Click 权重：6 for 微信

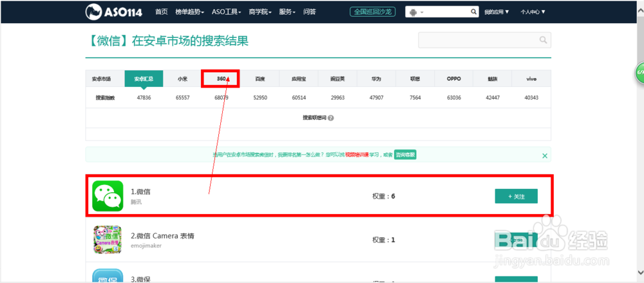coord(384,196)
